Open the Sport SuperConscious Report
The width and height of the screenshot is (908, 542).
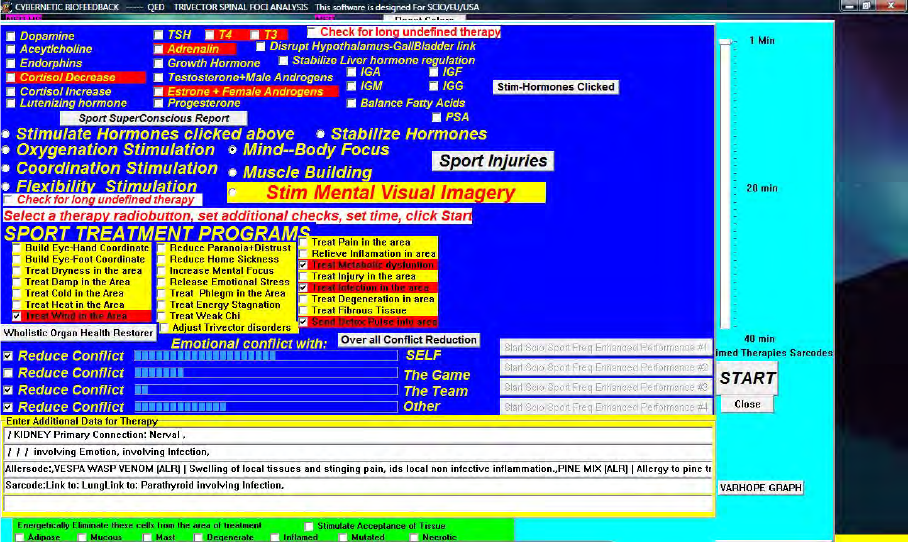(x=153, y=118)
